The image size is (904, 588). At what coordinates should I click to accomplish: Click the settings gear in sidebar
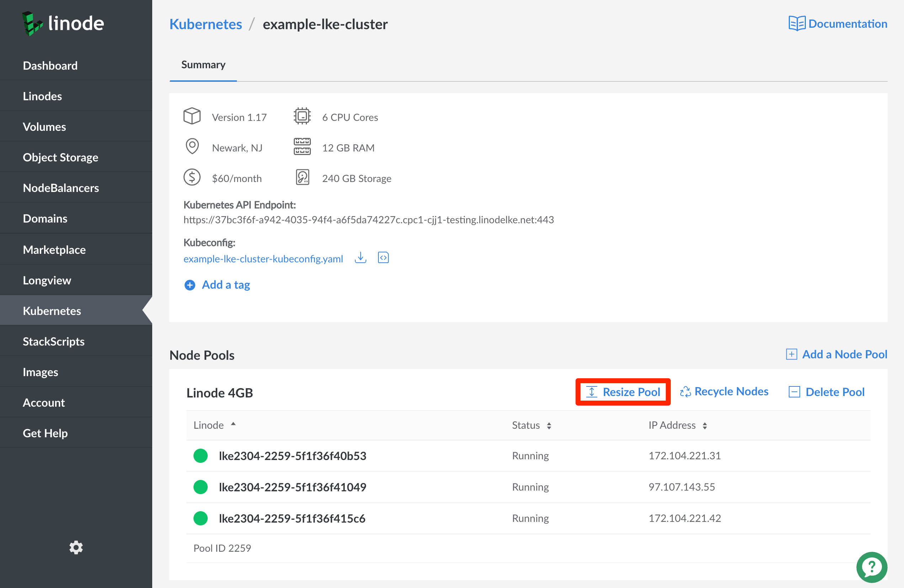76,547
